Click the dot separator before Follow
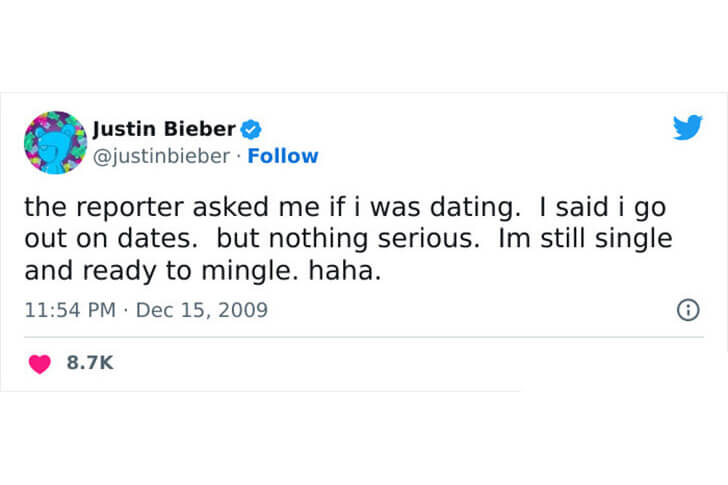 [x=239, y=156]
